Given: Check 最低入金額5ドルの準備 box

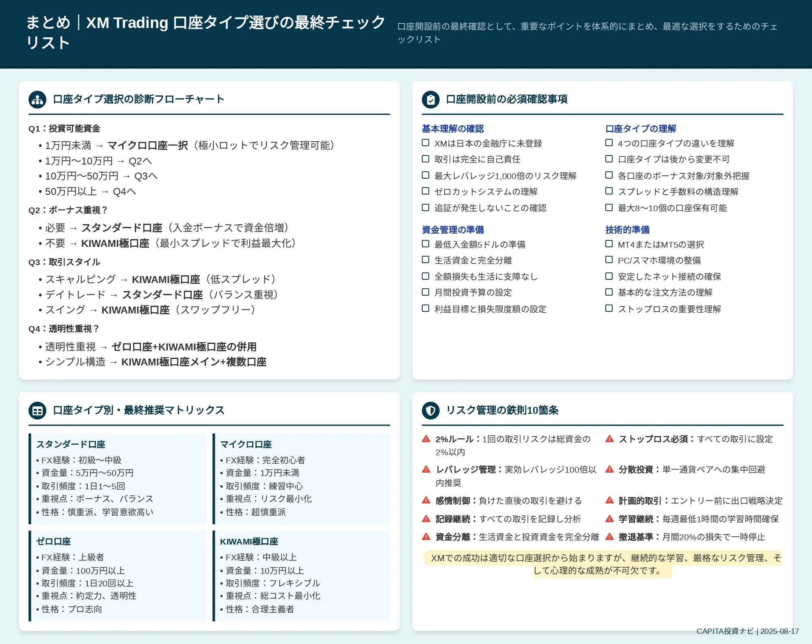Looking at the screenshot, I should coord(425,244).
